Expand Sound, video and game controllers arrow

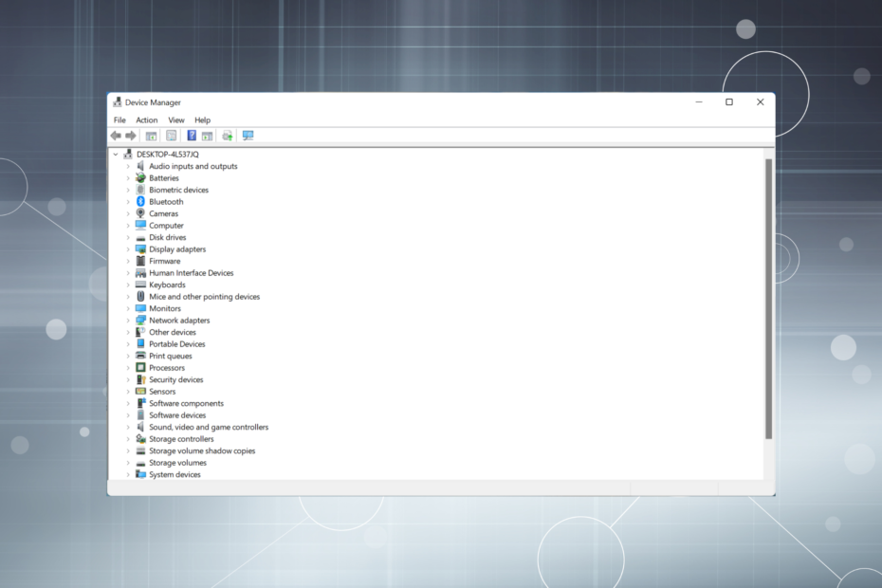[128, 427]
